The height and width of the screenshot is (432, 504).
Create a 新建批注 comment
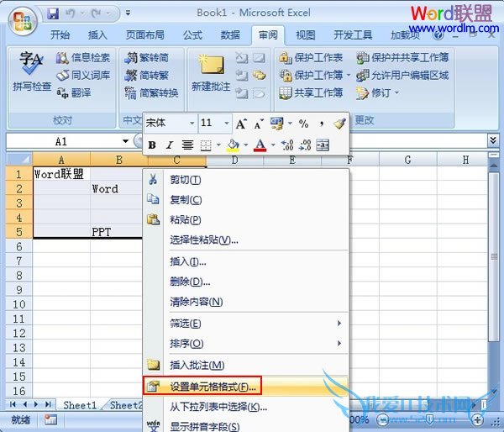(211, 72)
